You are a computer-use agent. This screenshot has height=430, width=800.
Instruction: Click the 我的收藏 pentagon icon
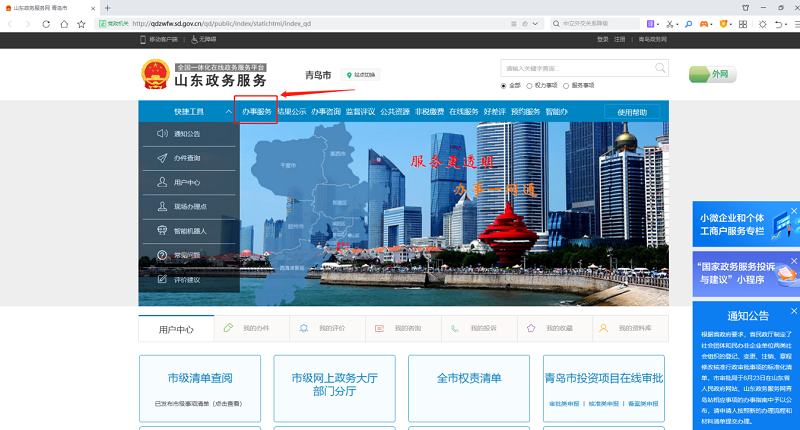[531, 328]
